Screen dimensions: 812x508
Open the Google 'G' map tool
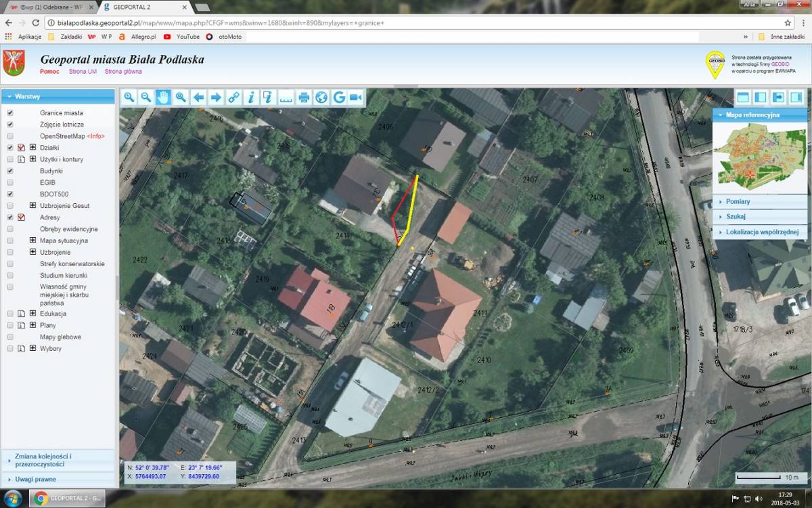point(339,97)
